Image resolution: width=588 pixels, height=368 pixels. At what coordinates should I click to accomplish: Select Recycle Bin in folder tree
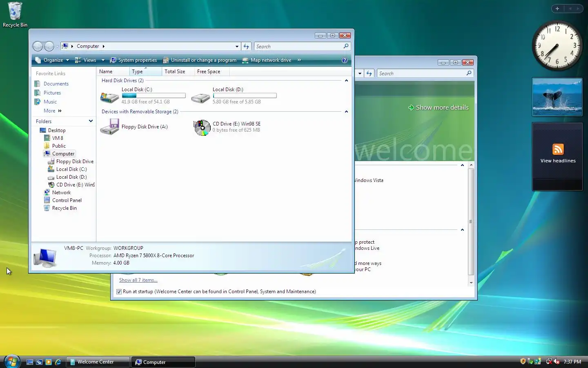point(64,208)
